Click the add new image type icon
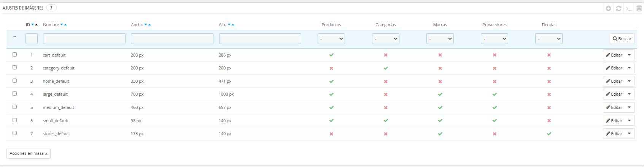This screenshot has height=167, width=644. 608,8
